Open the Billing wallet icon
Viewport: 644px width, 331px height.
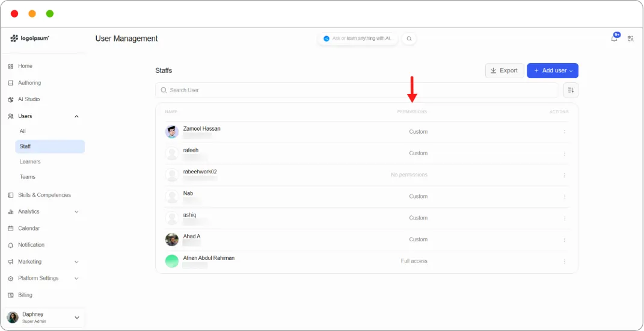[11, 295]
